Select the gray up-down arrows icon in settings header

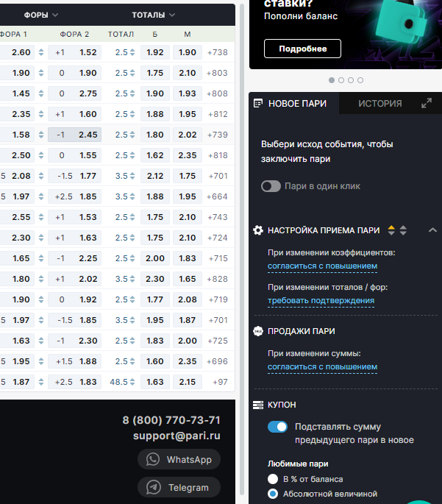pyautogui.click(x=403, y=230)
